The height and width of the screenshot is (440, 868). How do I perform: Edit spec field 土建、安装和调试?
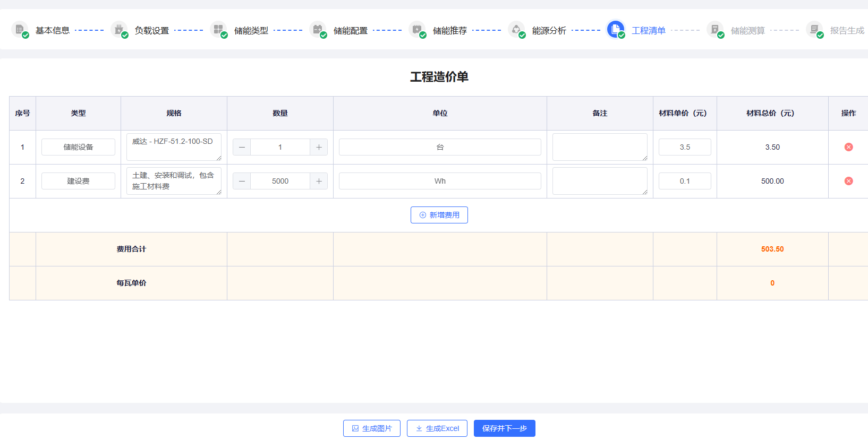click(174, 181)
